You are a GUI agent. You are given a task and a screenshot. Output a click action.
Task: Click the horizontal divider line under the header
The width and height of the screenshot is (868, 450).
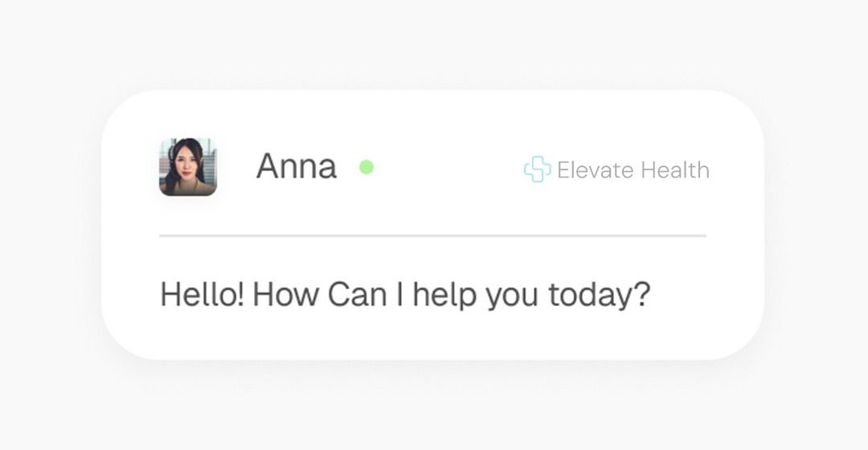(x=433, y=235)
